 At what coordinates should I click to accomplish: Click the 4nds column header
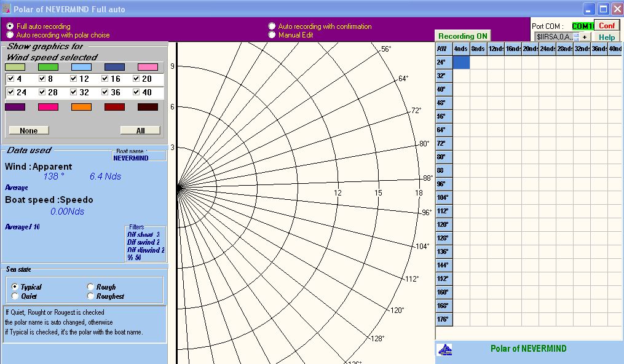tap(461, 49)
